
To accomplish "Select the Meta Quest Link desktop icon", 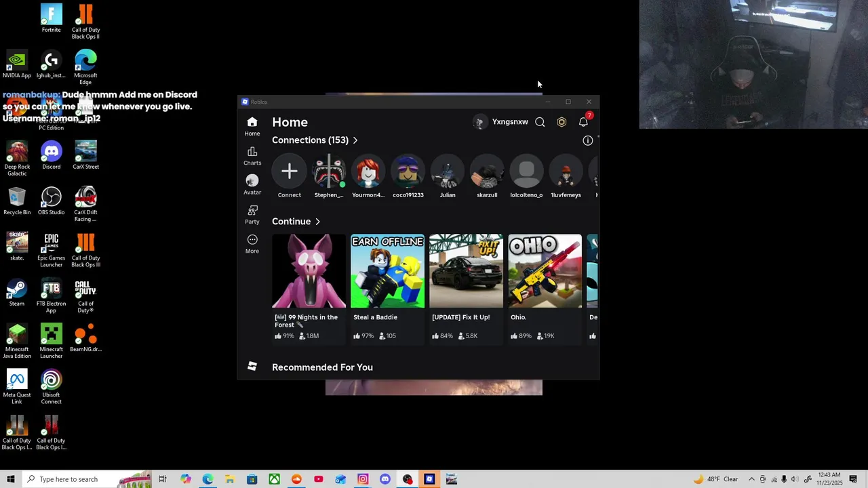I will tap(17, 386).
